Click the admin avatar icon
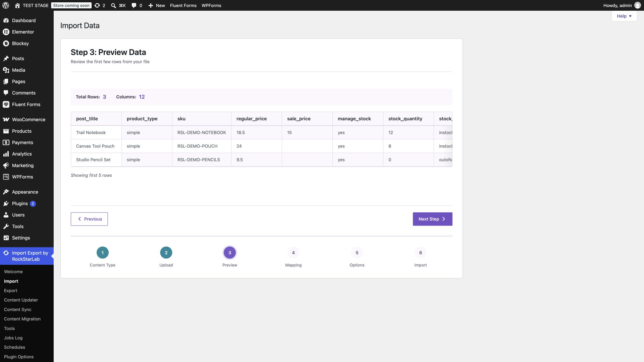This screenshot has height=362, width=644. pyautogui.click(x=638, y=5)
